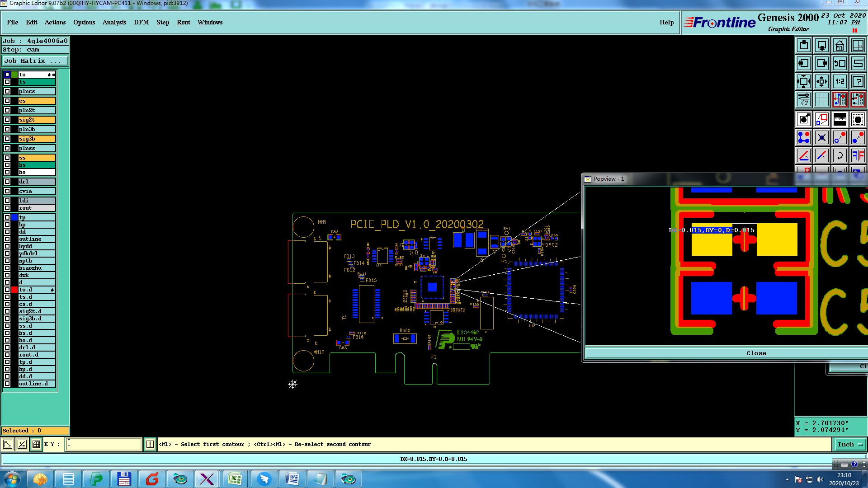Click the green color swatch of layer to

pyautogui.click(x=14, y=75)
